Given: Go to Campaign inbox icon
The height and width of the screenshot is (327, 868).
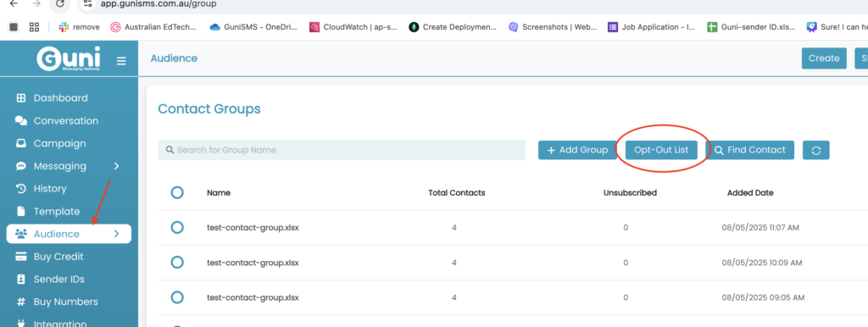Looking at the screenshot, I should (x=21, y=143).
